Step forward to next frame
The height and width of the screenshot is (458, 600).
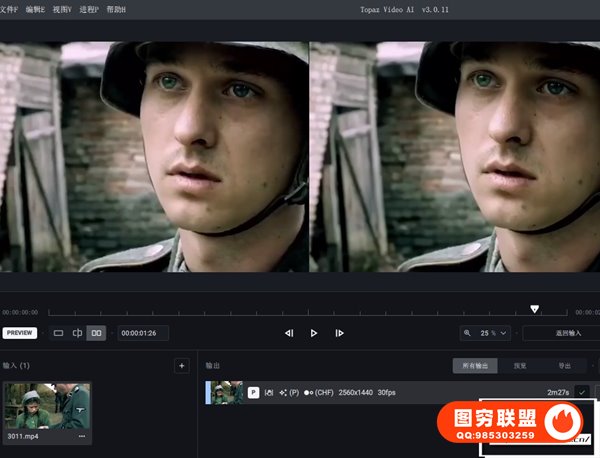pos(340,333)
